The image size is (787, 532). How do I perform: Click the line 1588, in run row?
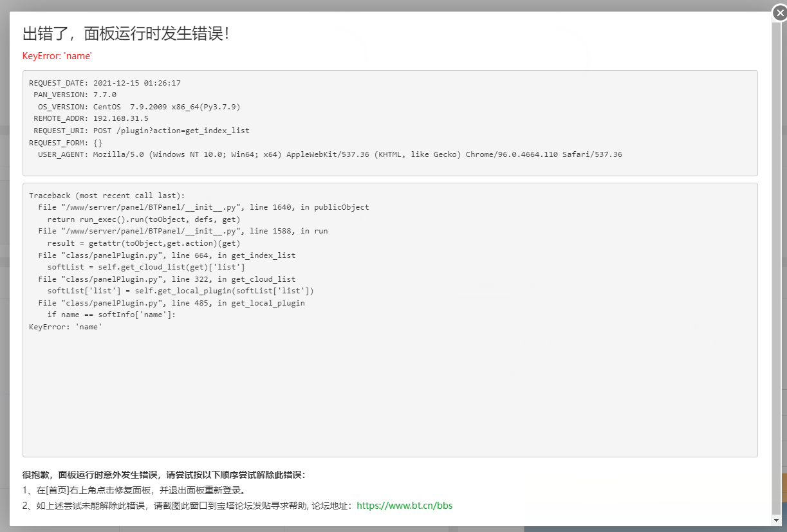pos(183,231)
